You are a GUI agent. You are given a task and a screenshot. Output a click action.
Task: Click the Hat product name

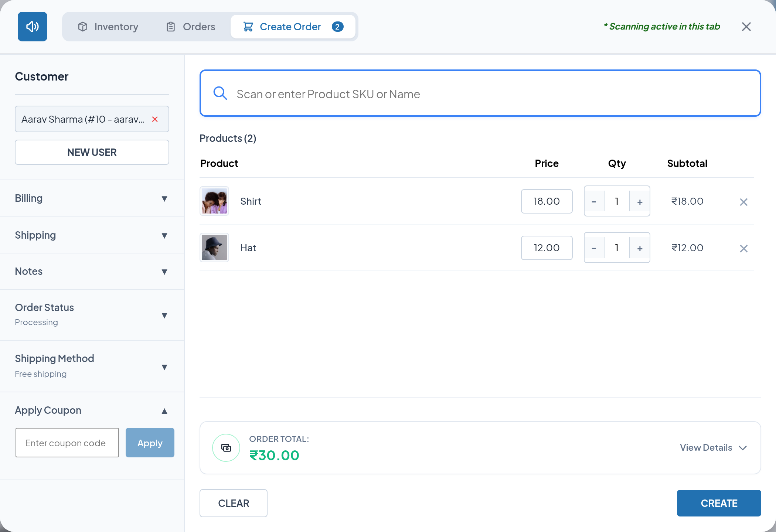pos(248,248)
